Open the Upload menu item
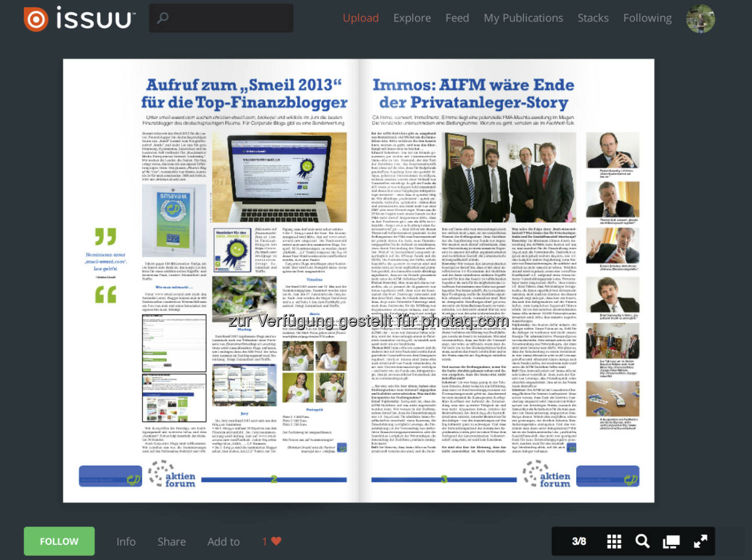 point(360,18)
